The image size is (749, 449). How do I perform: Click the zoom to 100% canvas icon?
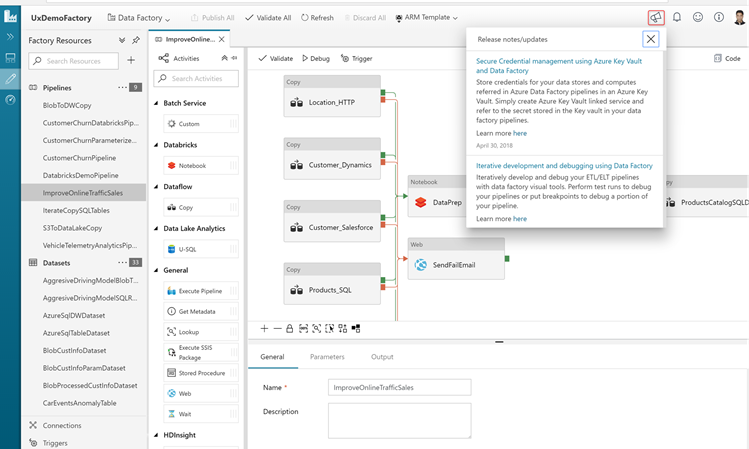[x=303, y=329]
